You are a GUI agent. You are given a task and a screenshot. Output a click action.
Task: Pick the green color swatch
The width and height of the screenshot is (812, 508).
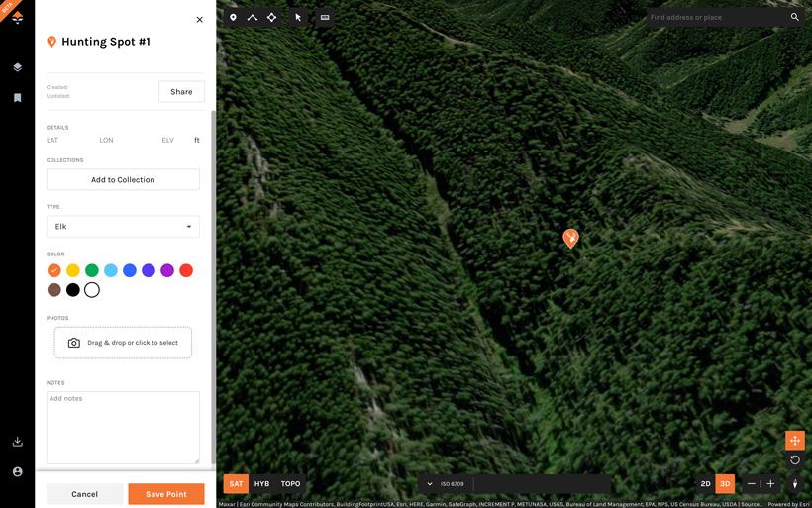pyautogui.click(x=91, y=270)
